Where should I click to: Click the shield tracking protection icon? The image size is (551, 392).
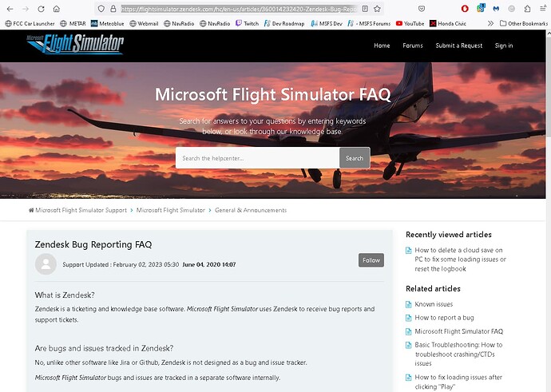101,9
